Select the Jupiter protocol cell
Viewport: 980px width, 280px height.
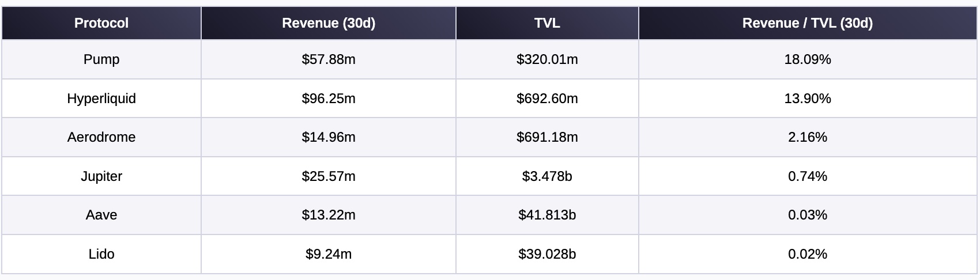pyautogui.click(x=101, y=176)
